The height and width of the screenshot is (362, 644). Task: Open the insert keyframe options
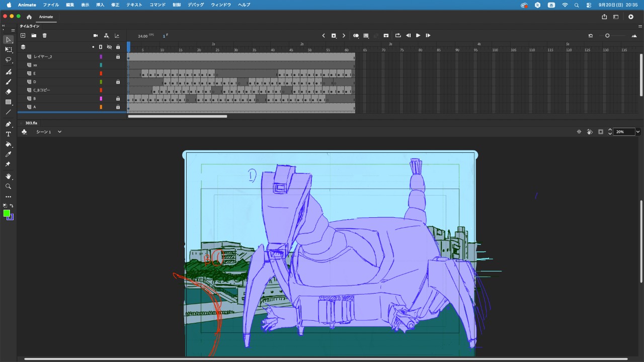(334, 36)
